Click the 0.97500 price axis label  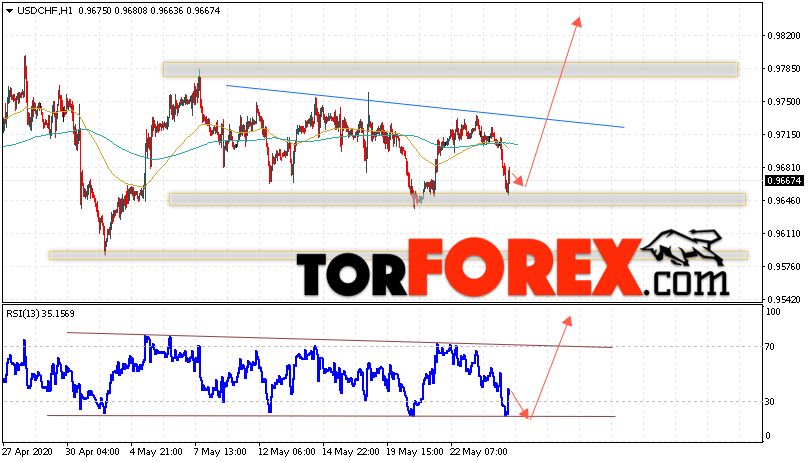[x=784, y=102]
